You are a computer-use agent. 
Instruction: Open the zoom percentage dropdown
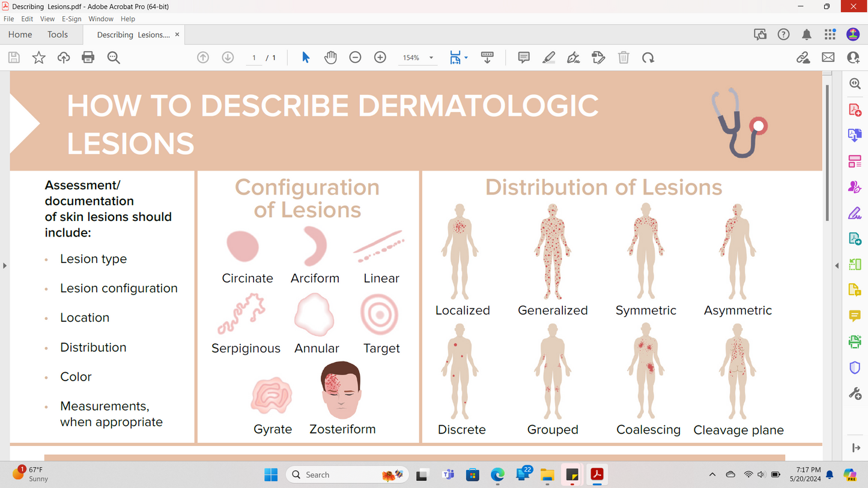coord(431,58)
